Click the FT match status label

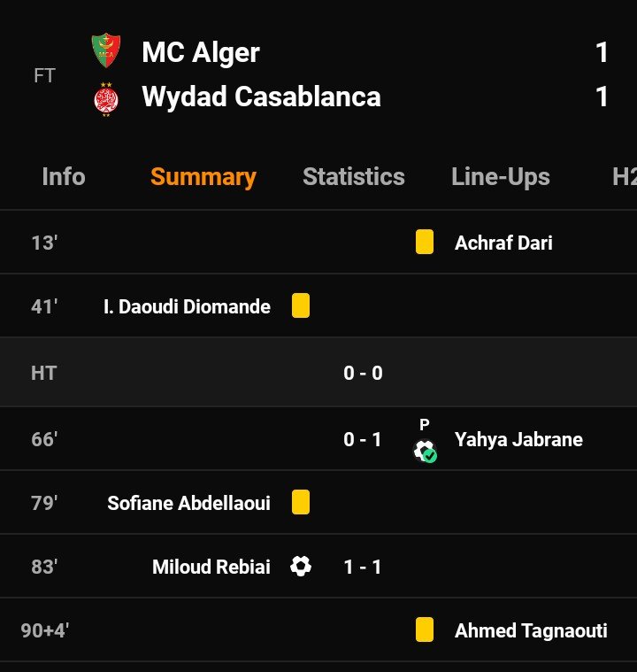pos(44,75)
